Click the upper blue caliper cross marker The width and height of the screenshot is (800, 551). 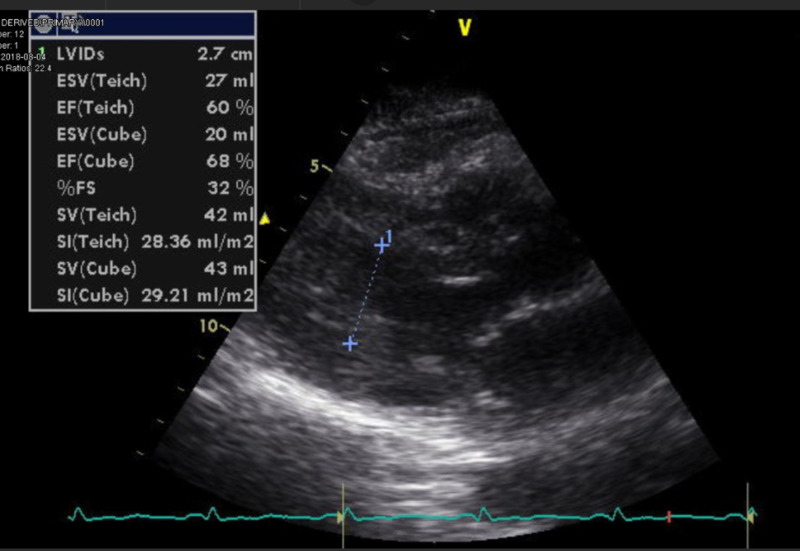tap(380, 244)
